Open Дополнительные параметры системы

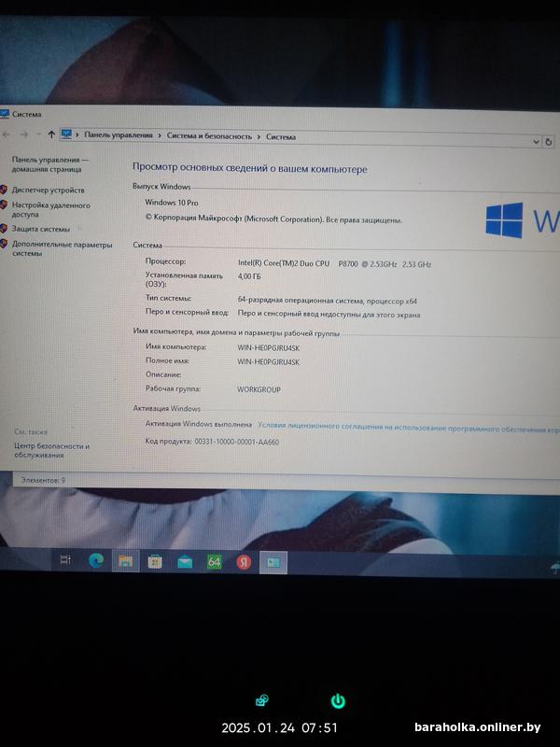click(x=62, y=248)
